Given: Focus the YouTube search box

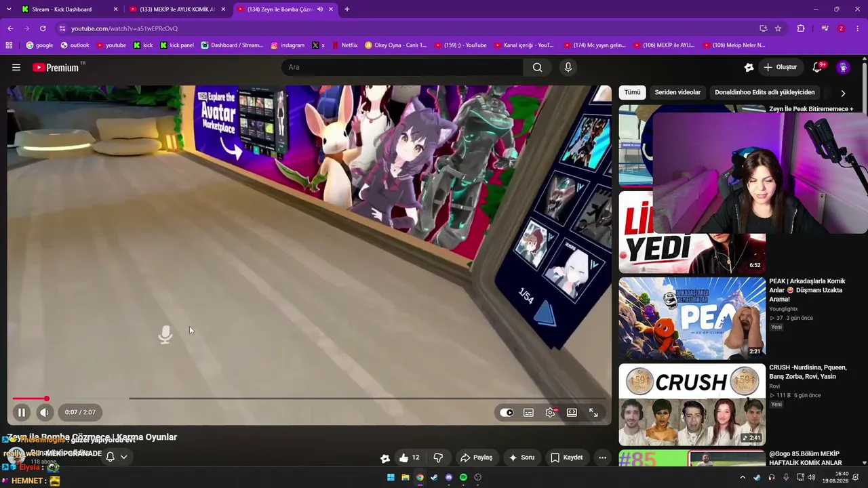Looking at the screenshot, I should [402, 67].
